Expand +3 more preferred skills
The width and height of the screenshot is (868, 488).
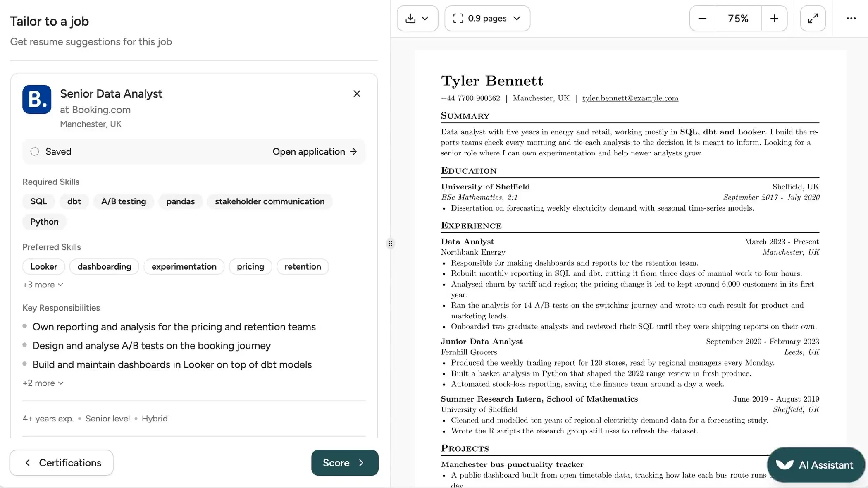(43, 285)
